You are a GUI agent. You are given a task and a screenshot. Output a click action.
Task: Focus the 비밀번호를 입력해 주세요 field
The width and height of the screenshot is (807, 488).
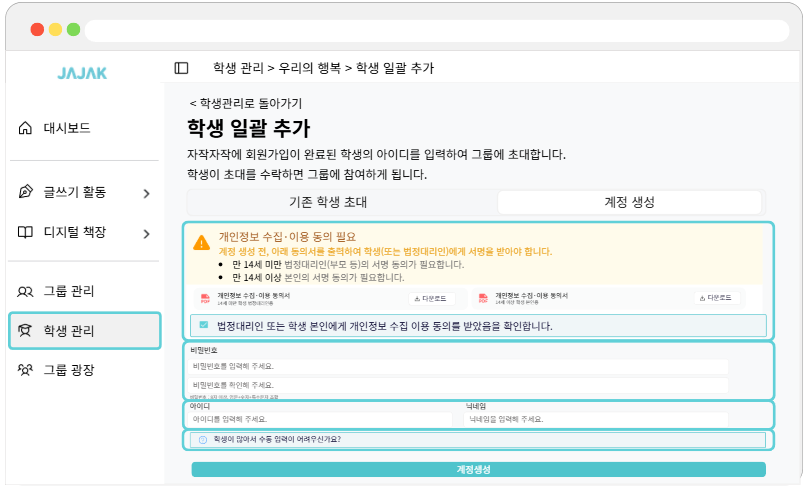pos(458,367)
